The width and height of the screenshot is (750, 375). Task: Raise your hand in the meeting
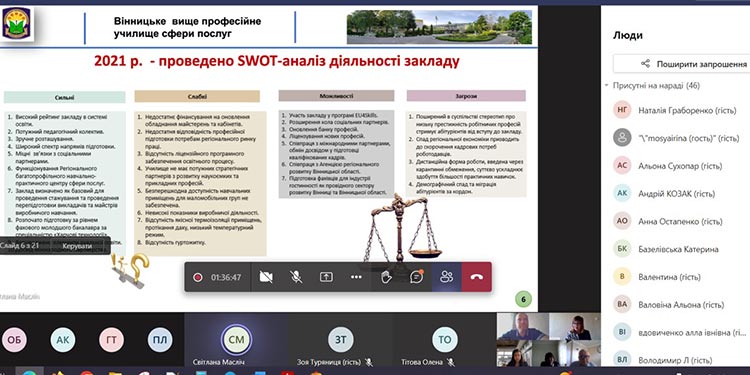click(x=386, y=277)
